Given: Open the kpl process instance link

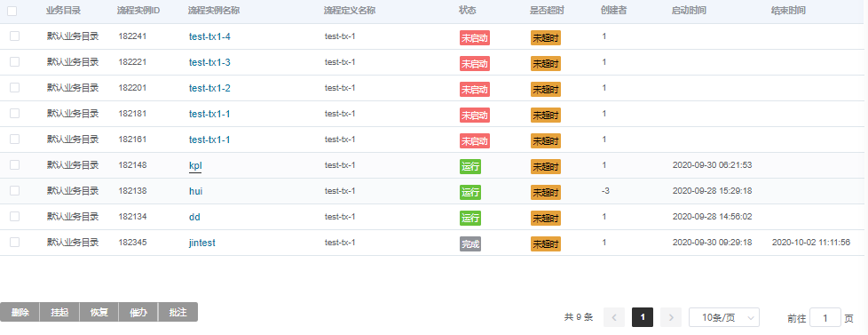Looking at the screenshot, I should pyautogui.click(x=195, y=165).
